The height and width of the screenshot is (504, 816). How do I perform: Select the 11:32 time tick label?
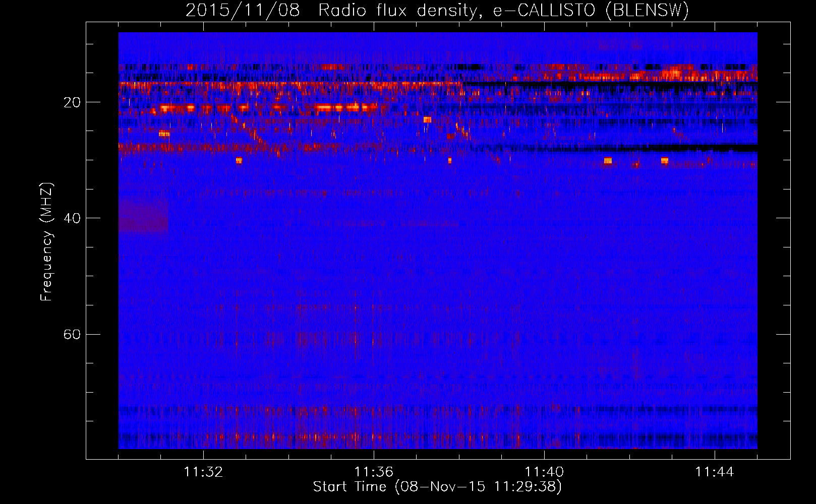tap(203, 472)
